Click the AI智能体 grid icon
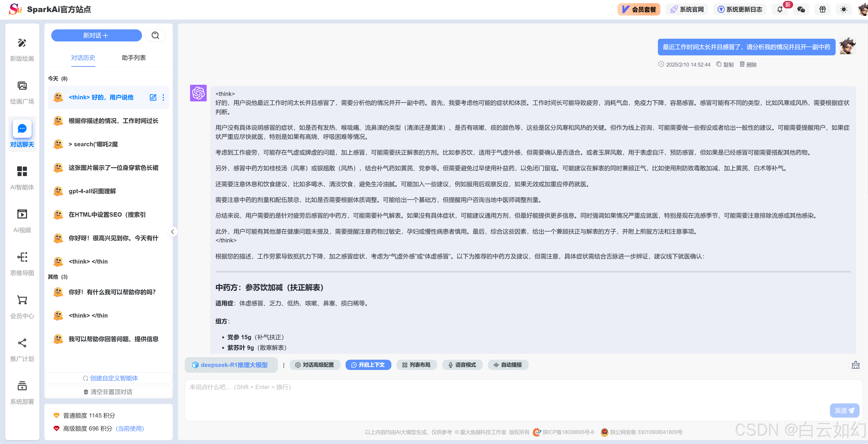 click(22, 171)
